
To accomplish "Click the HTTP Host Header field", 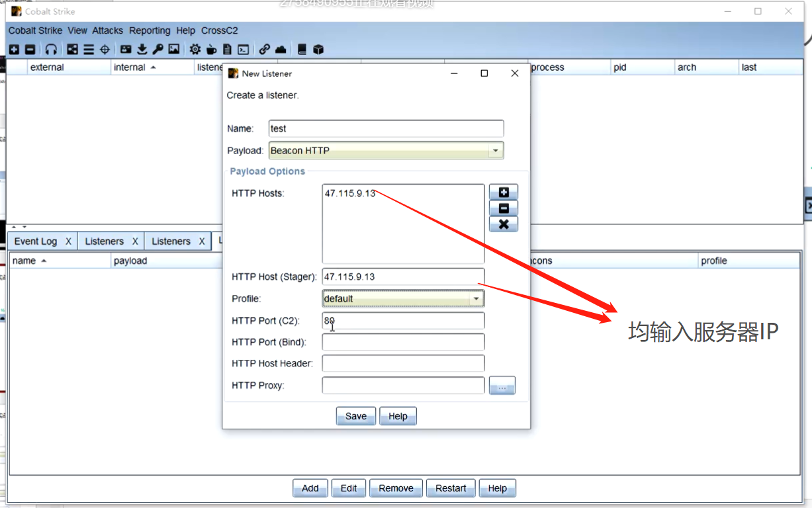I will [x=403, y=363].
